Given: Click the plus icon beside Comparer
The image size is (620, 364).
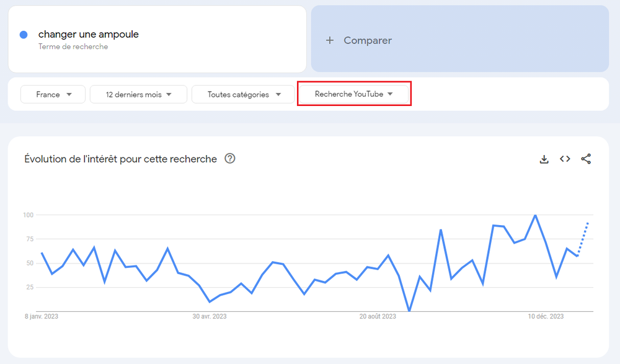Looking at the screenshot, I should pyautogui.click(x=330, y=40).
